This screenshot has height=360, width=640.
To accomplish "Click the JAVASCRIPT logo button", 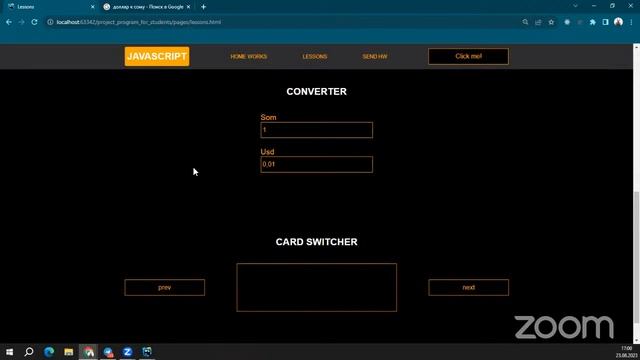I will 157,56.
